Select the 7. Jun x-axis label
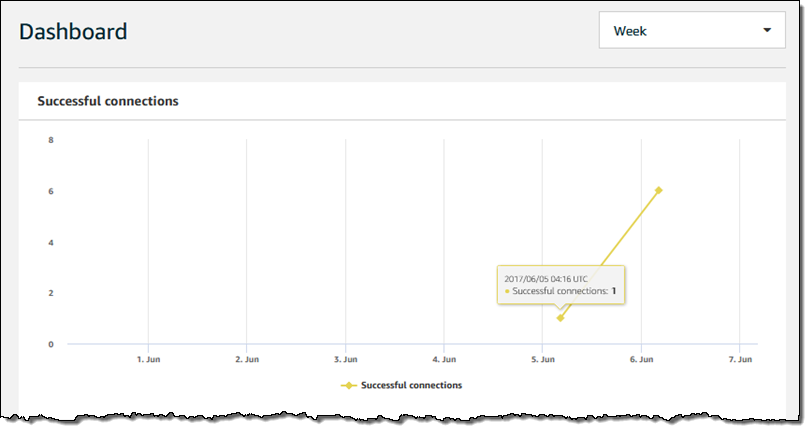 pyautogui.click(x=739, y=358)
